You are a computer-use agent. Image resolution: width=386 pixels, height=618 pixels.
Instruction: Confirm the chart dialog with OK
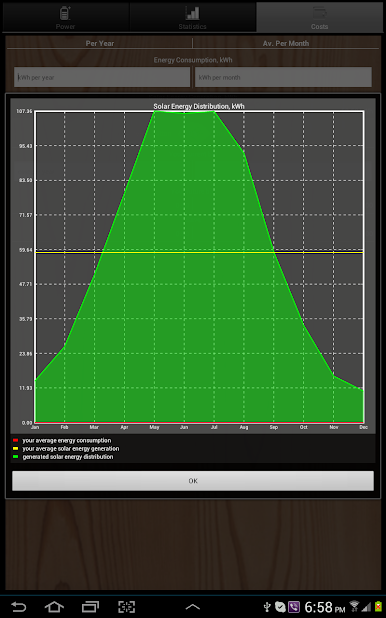click(193, 481)
